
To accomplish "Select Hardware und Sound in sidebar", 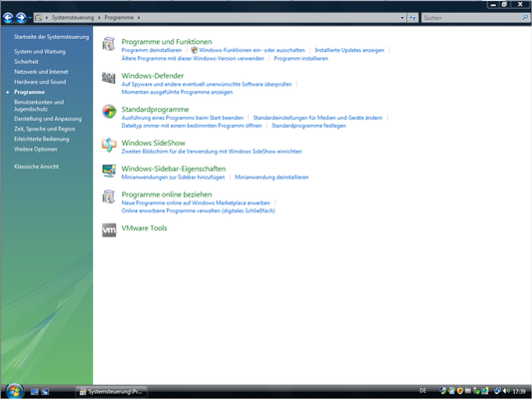I will 40,82.
